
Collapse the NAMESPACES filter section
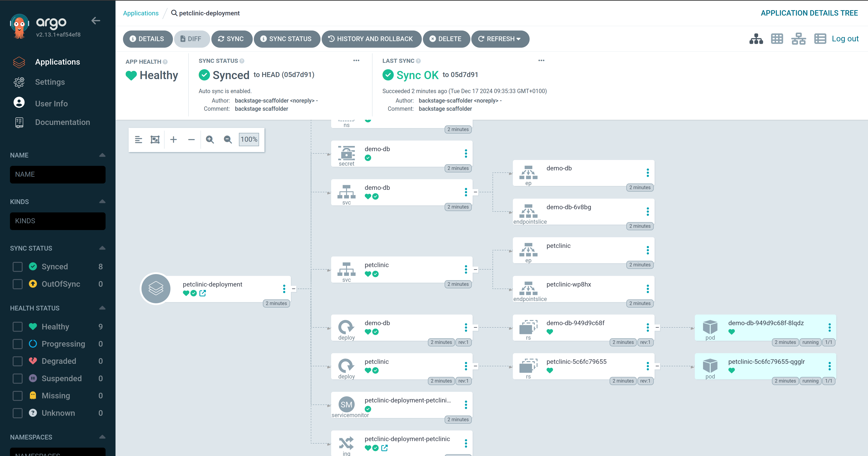coord(102,437)
